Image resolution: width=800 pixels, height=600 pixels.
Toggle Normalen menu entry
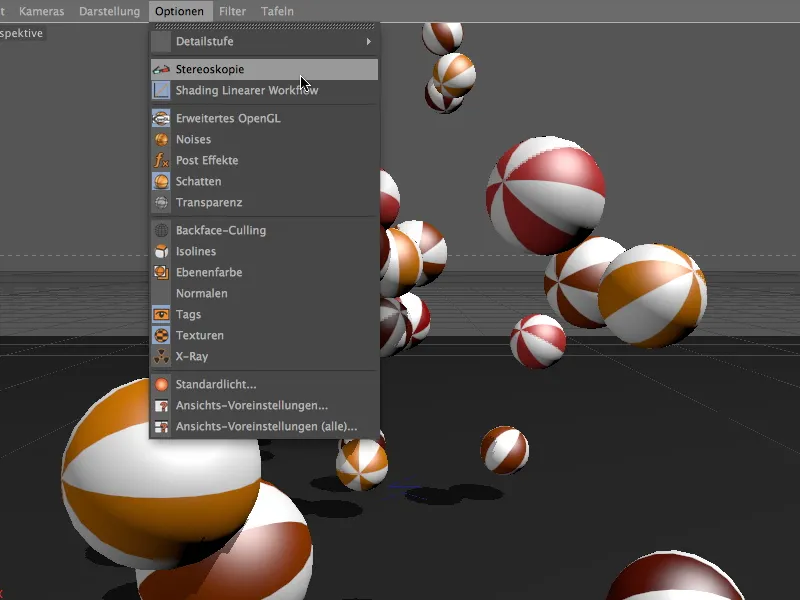(x=264, y=293)
